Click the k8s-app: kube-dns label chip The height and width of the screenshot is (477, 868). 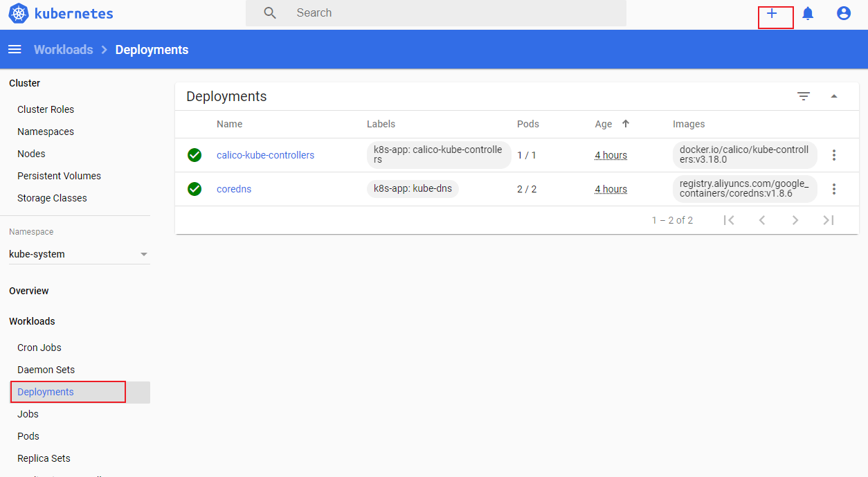click(x=413, y=188)
